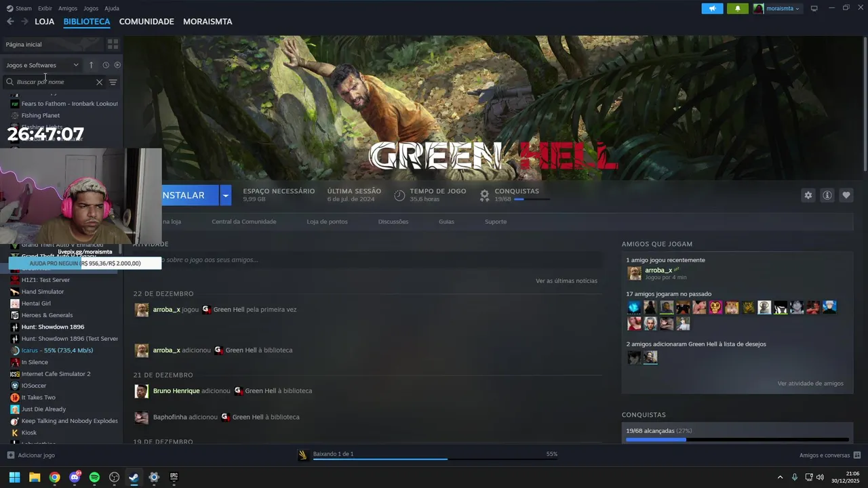This screenshot has width=868, height=488.
Task: Click Ver as últimas notícias link
Action: tap(566, 281)
